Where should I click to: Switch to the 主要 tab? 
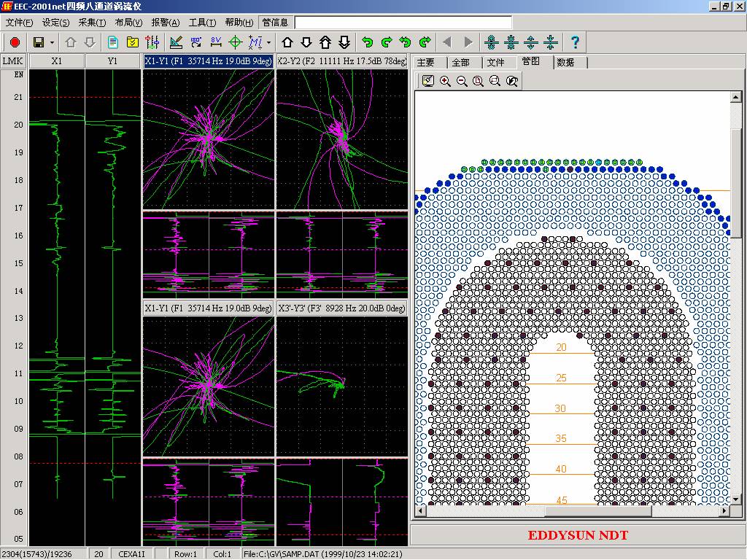click(426, 63)
